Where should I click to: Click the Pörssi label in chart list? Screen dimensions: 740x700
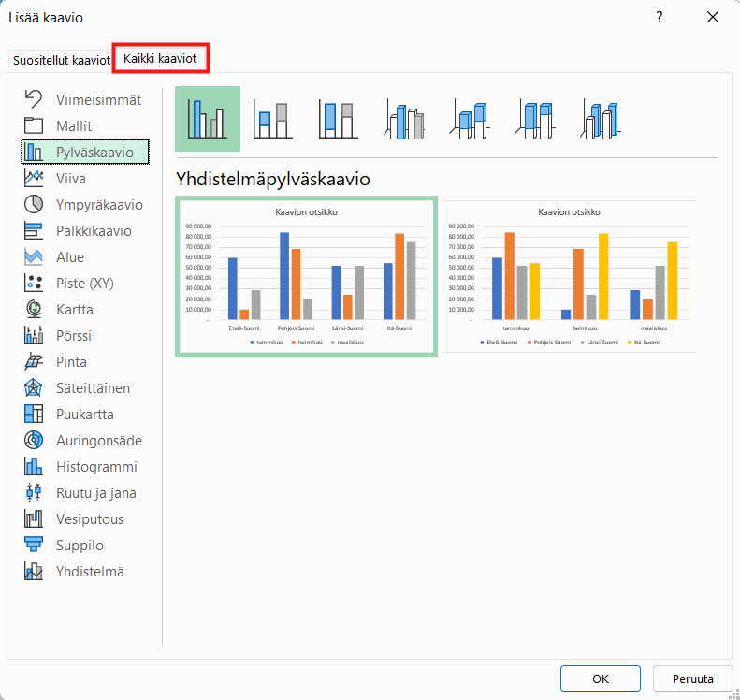point(74,336)
